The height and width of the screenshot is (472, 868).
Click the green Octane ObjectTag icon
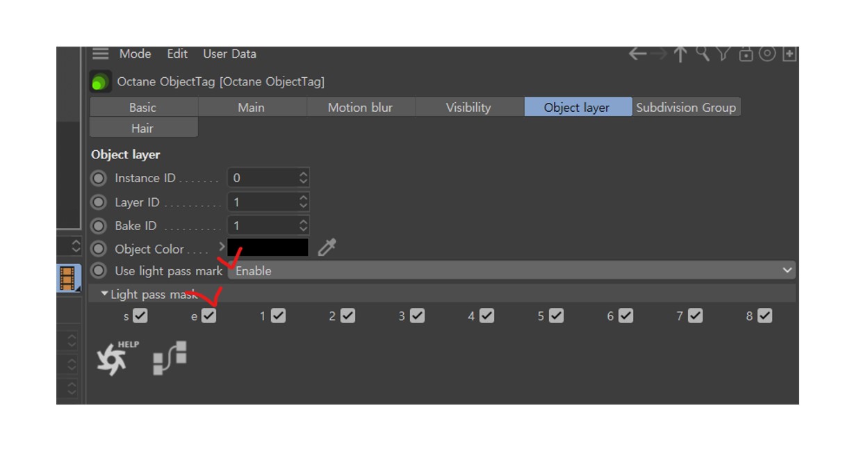[x=101, y=82]
